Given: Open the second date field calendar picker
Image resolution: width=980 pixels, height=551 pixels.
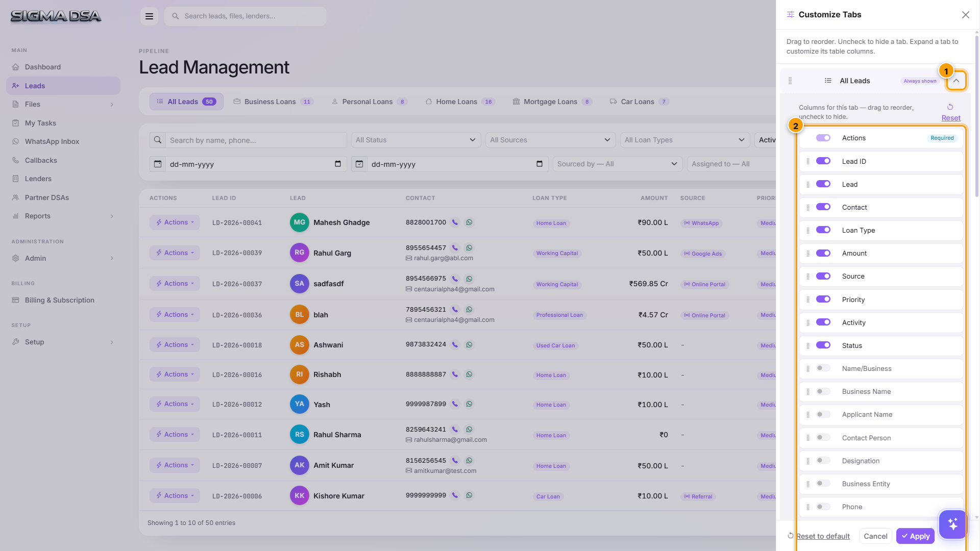Looking at the screenshot, I should click(x=540, y=164).
